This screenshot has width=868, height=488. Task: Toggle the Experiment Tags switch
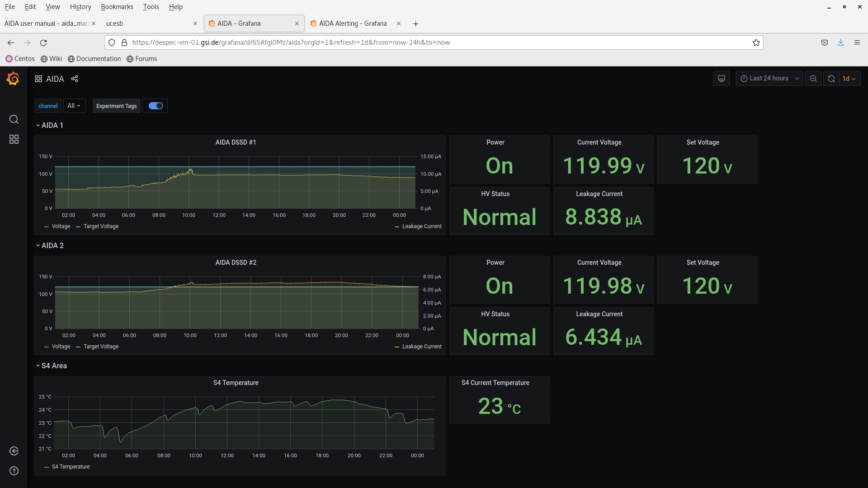(156, 106)
